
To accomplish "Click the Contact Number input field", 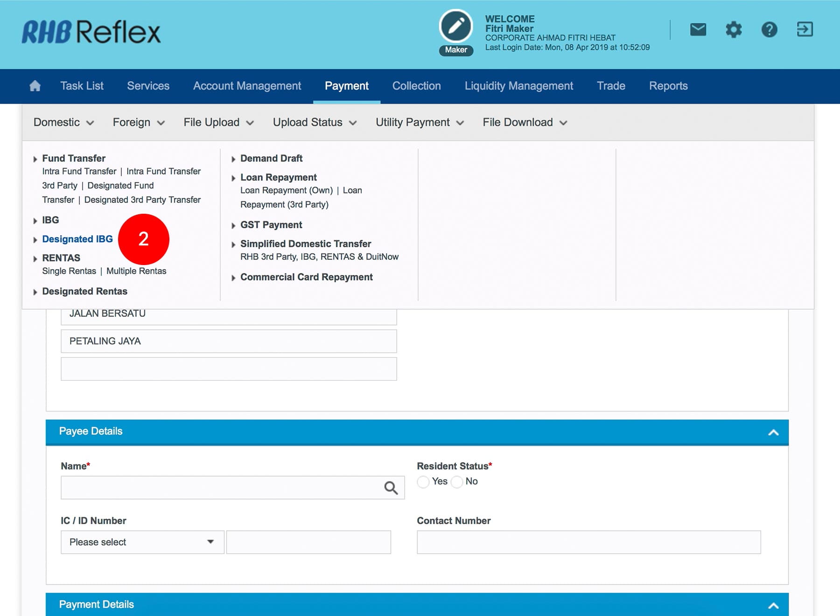I will coord(588,542).
